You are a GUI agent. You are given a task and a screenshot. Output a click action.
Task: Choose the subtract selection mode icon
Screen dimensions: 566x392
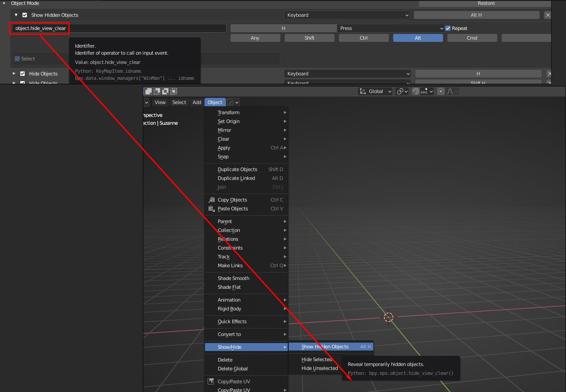tap(165, 91)
